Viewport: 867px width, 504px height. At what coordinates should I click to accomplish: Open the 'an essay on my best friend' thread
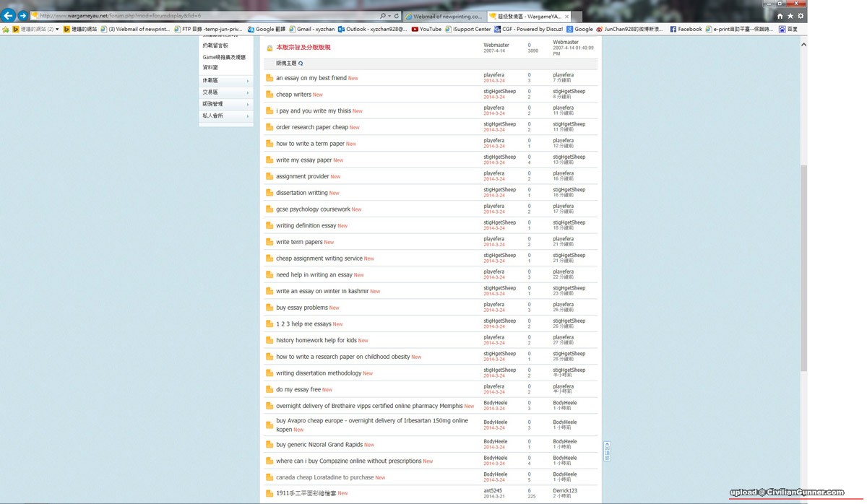[x=311, y=78]
